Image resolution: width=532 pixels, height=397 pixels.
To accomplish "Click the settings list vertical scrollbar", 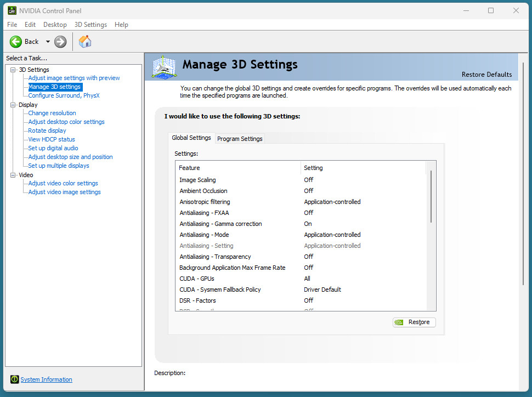I will coord(431,197).
